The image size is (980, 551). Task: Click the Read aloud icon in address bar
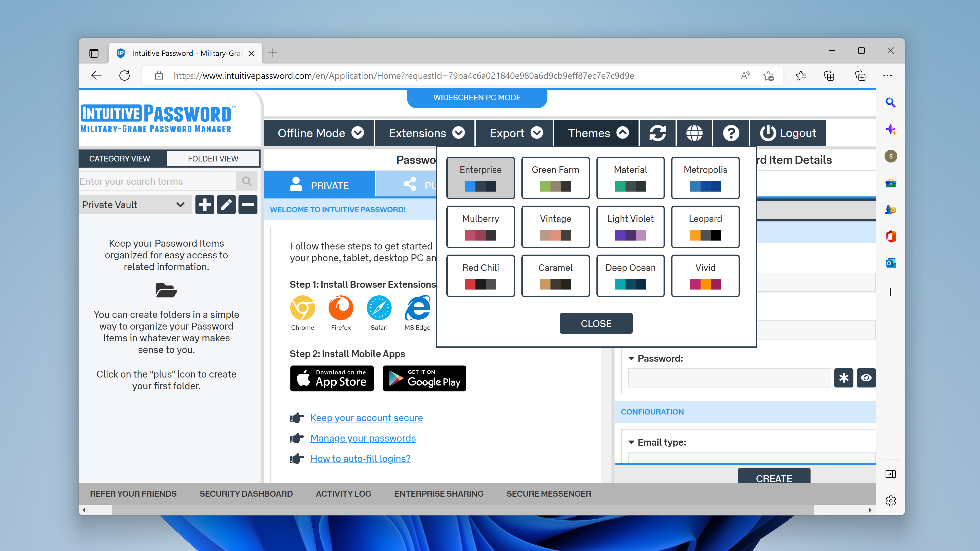tap(745, 75)
